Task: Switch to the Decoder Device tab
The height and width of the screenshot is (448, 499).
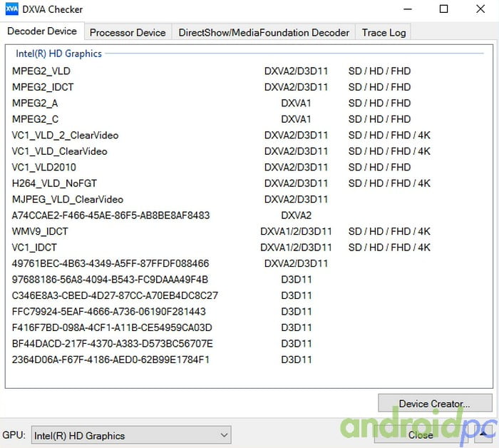Action: [42, 31]
